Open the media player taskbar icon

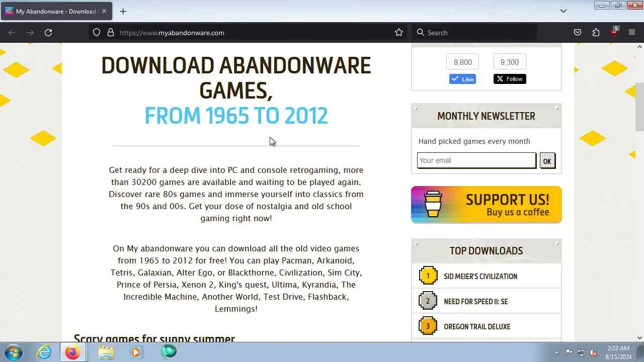[x=136, y=352]
